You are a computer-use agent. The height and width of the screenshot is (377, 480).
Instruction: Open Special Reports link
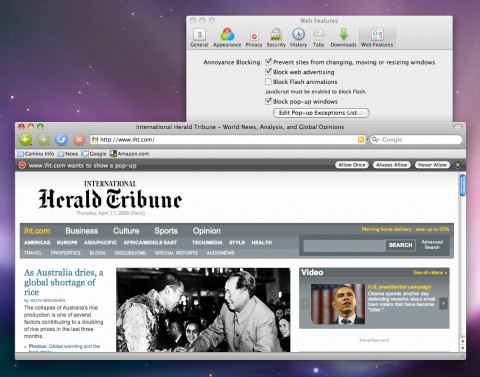pyautogui.click(x=176, y=253)
